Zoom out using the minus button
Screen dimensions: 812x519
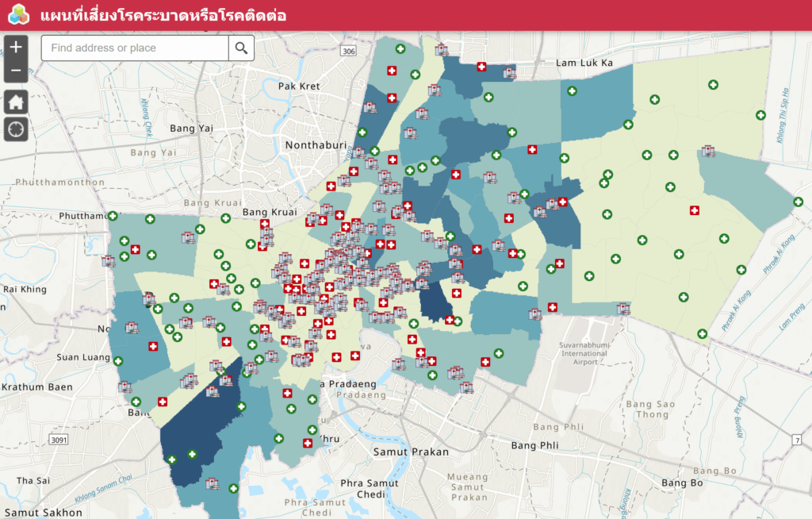(x=15, y=71)
